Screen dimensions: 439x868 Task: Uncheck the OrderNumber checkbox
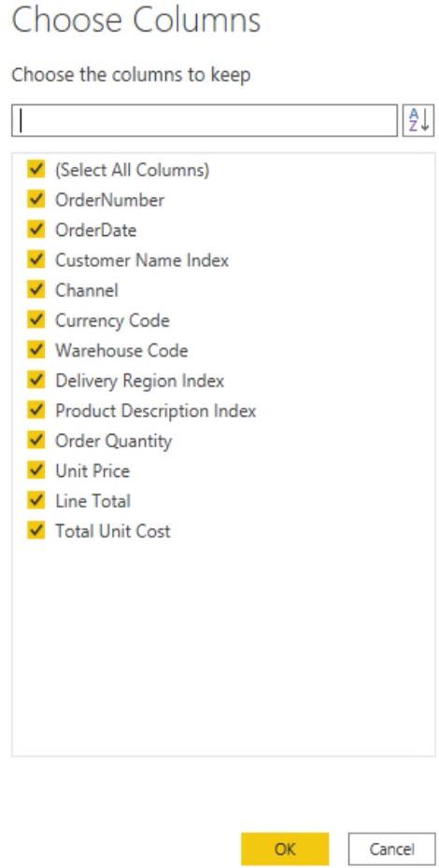click(x=36, y=200)
